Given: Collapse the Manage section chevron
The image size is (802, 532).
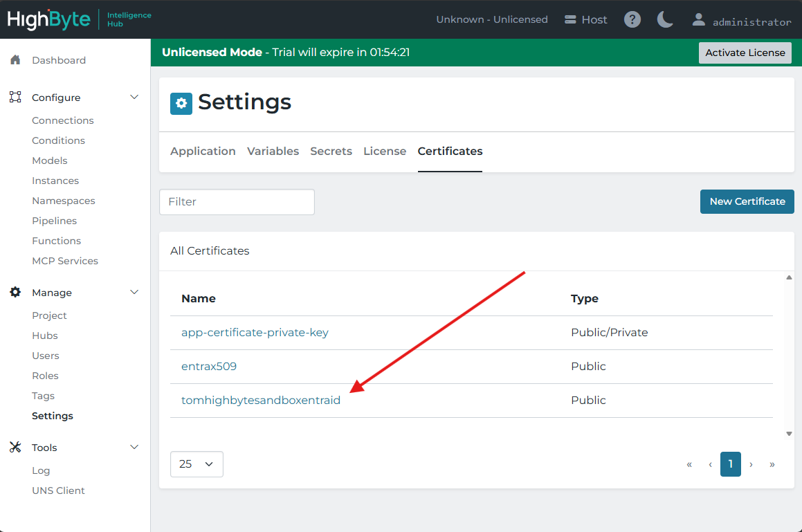Looking at the screenshot, I should click(134, 293).
